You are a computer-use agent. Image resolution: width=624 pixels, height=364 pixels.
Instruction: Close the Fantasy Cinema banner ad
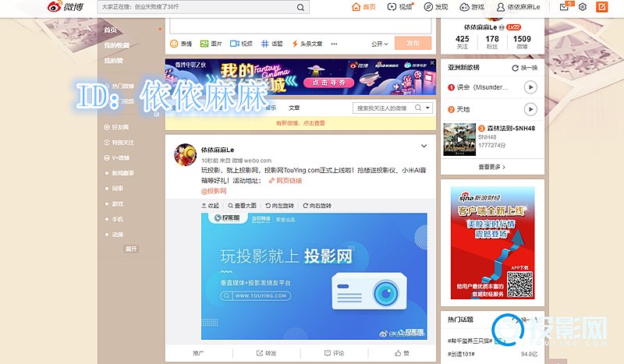point(432,63)
